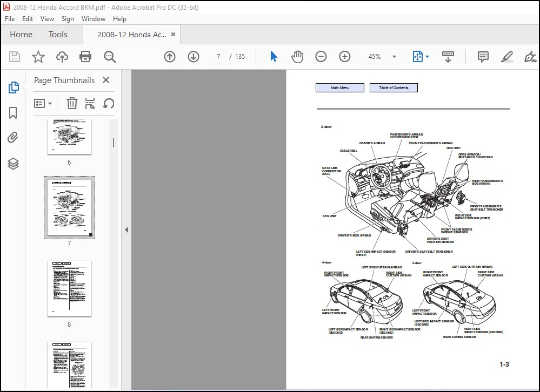Click the DRIVER'S AIRBAG diagram label

[x=372, y=143]
